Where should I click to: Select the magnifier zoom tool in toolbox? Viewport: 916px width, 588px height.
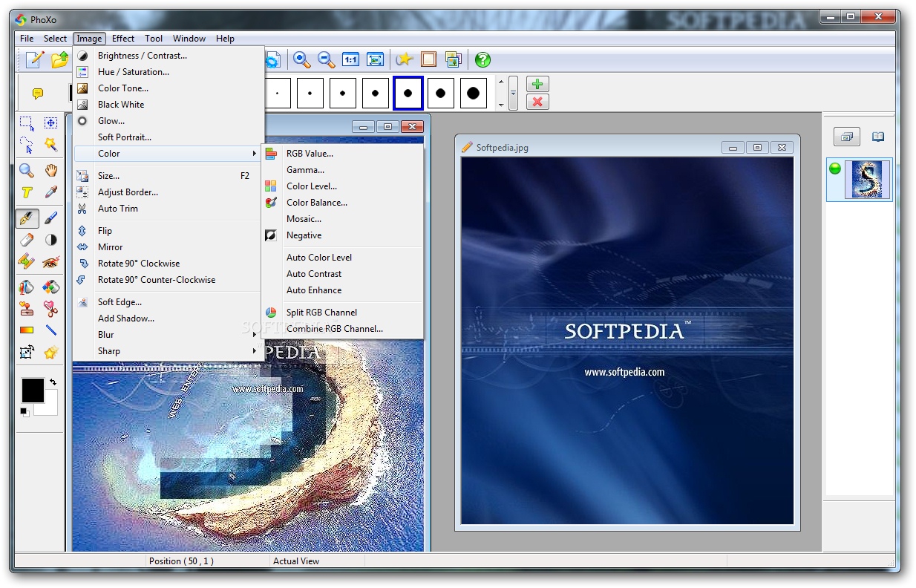pos(27,171)
